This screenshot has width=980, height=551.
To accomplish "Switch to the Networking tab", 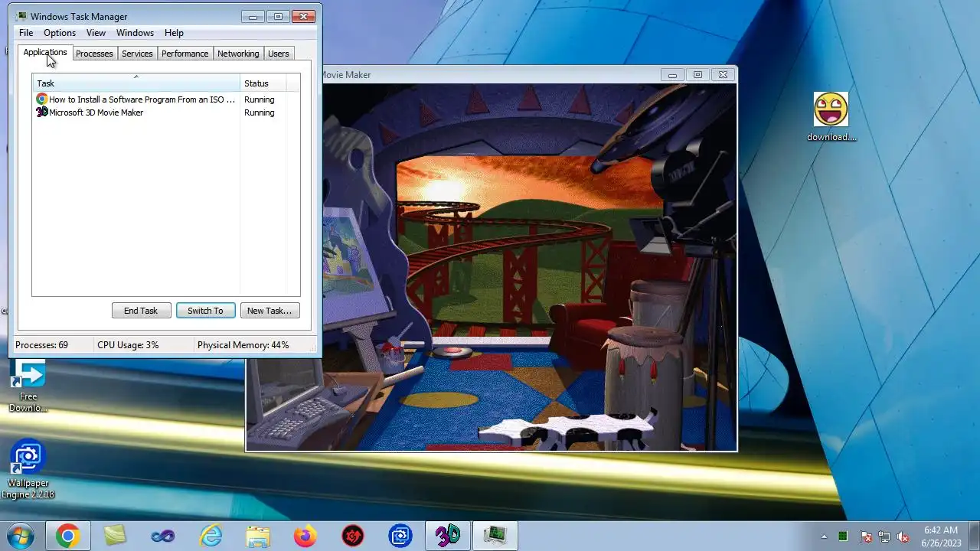I will tap(238, 54).
